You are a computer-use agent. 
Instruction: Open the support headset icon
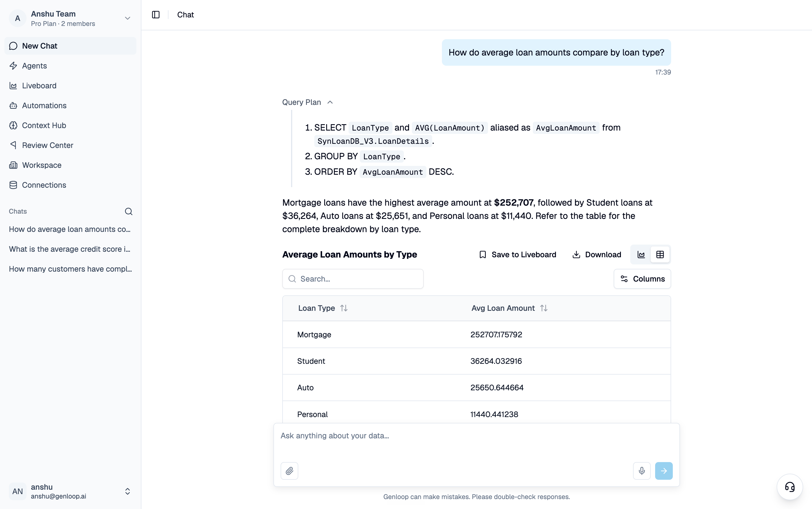[789, 487]
